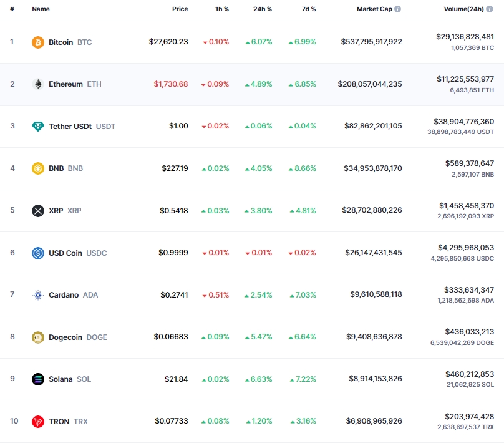Click the USD Coin logo
Viewport: 504px width, 446px height.
pos(38,253)
